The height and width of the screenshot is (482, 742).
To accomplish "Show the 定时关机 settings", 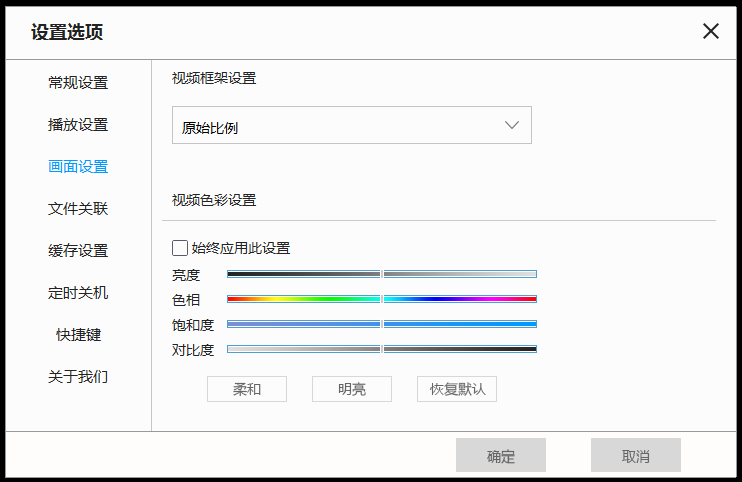I will [x=78, y=293].
